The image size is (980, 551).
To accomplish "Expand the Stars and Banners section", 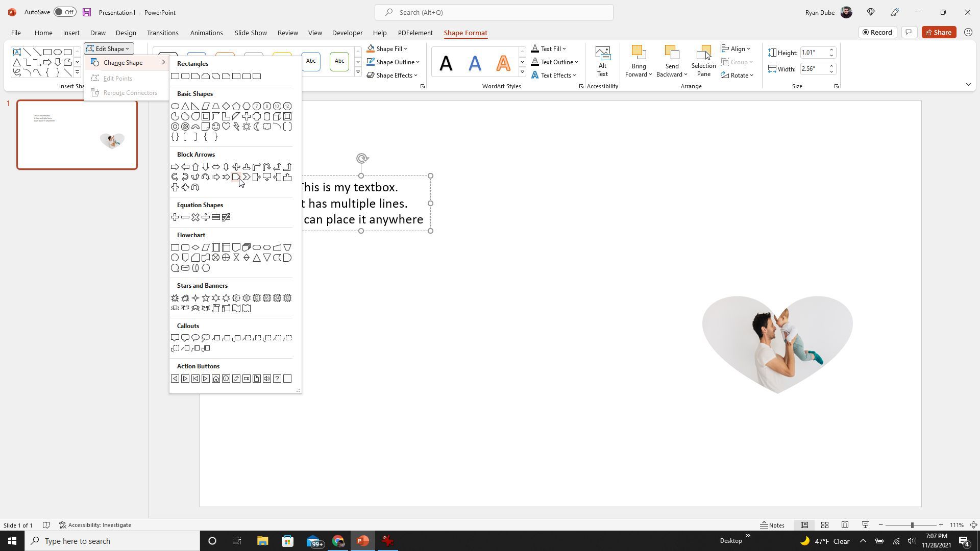I will [202, 285].
